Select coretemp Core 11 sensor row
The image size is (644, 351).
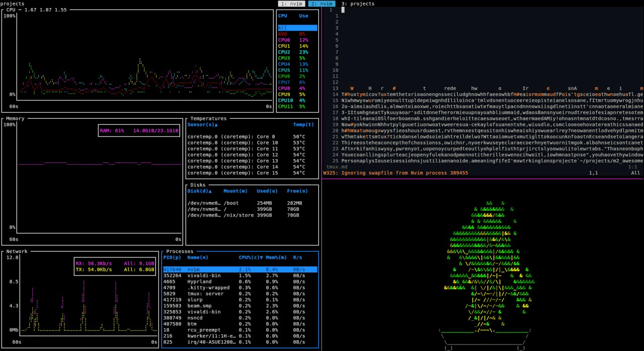(252, 149)
